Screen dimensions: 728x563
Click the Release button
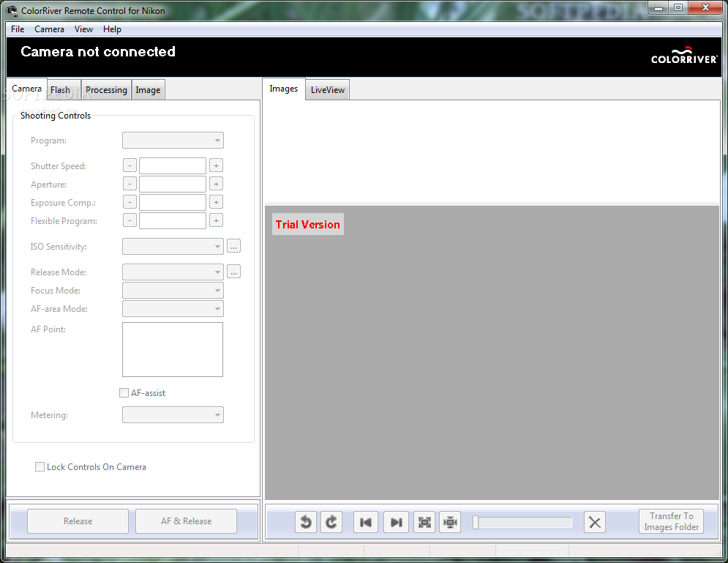78,521
